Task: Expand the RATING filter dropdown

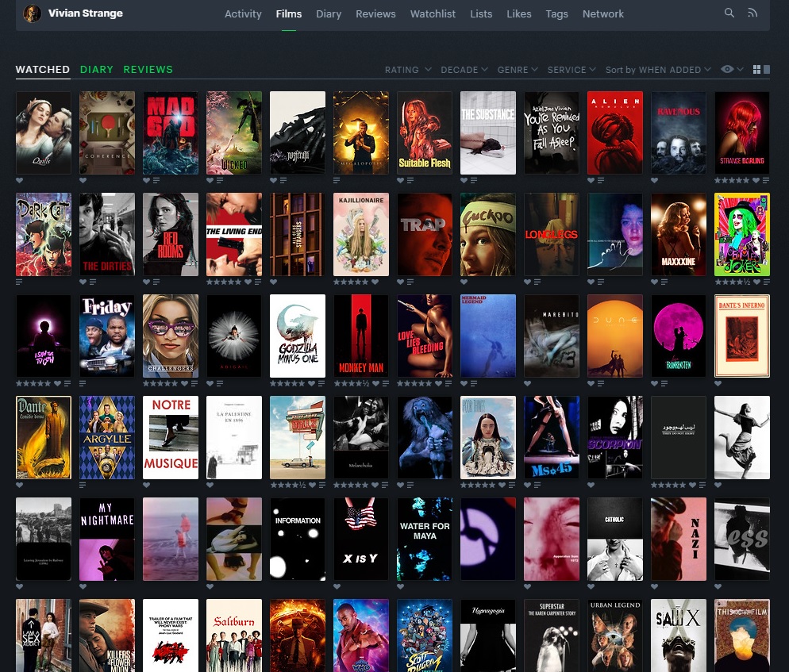Action: tap(407, 70)
